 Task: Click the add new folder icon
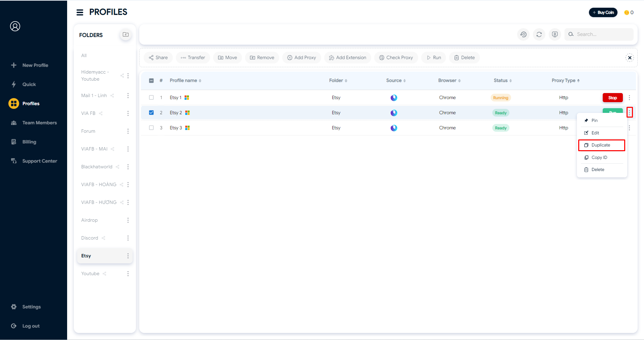click(126, 35)
